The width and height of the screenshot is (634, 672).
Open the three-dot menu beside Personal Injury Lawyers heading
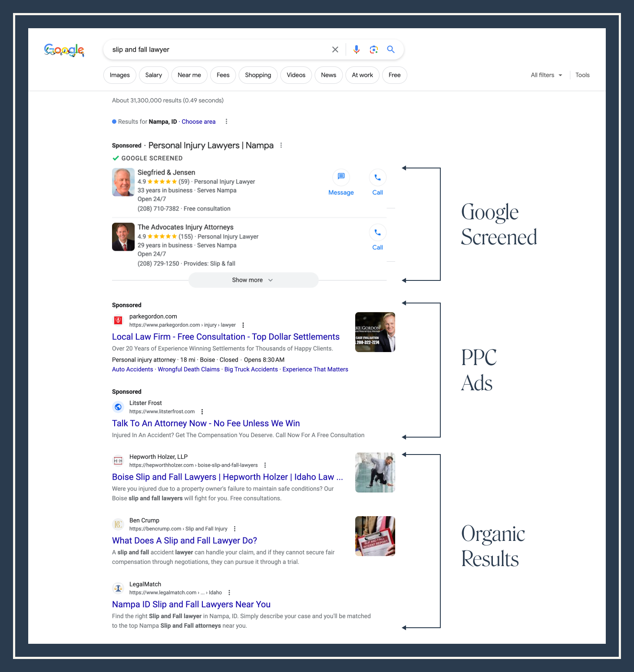coord(281,145)
